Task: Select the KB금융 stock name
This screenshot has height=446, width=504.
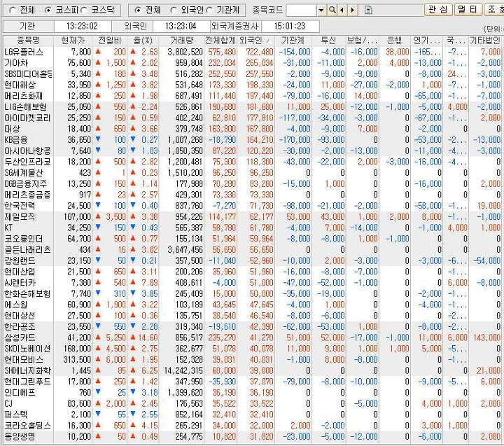Action: 16,140
